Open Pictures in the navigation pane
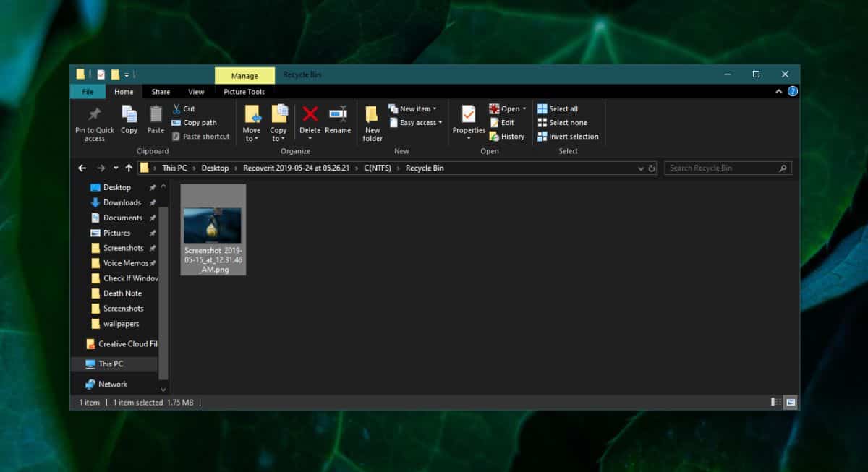The image size is (868, 472). [116, 233]
